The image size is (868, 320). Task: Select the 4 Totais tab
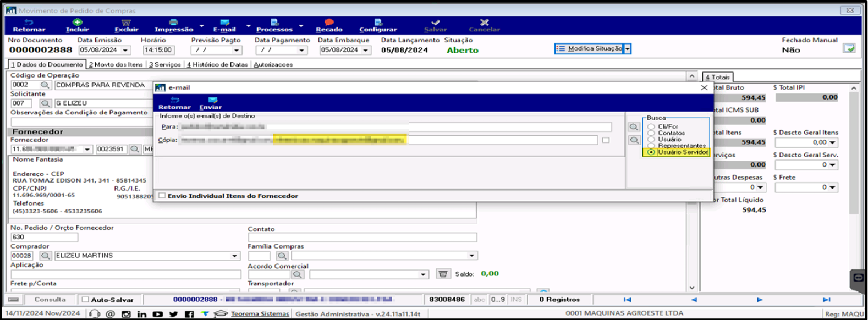pos(717,77)
